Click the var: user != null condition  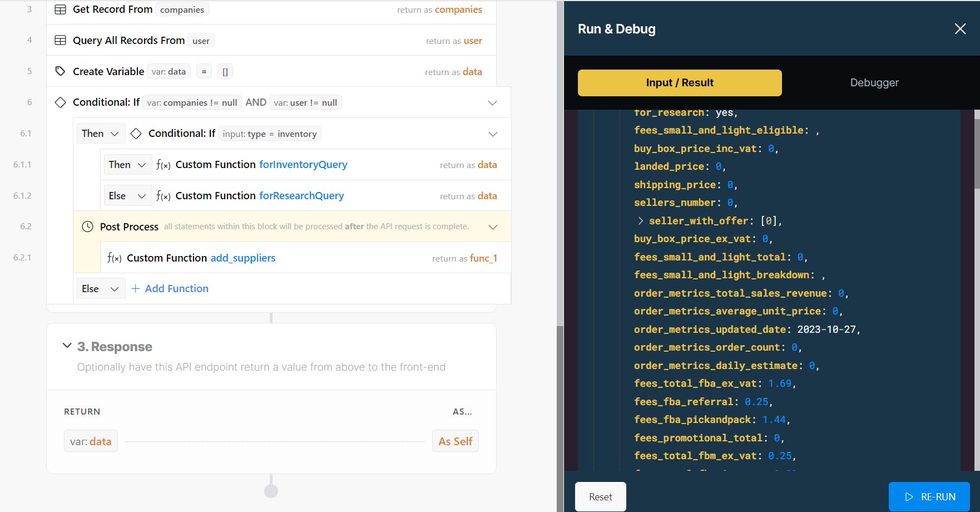(305, 102)
